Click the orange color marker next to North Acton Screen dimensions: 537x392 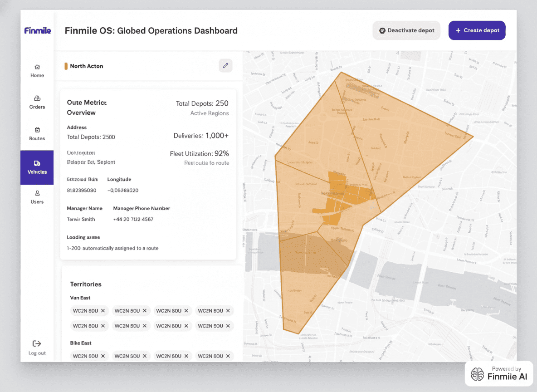coord(66,66)
